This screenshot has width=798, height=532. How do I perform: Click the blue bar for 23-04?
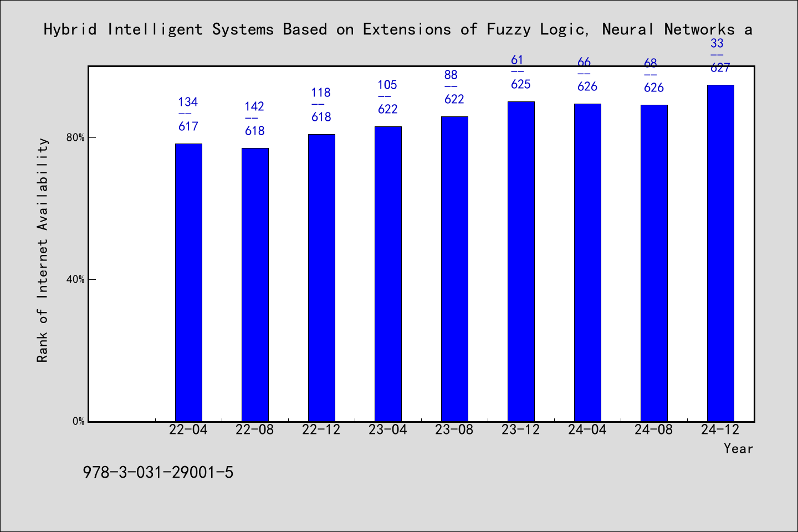[388, 274]
